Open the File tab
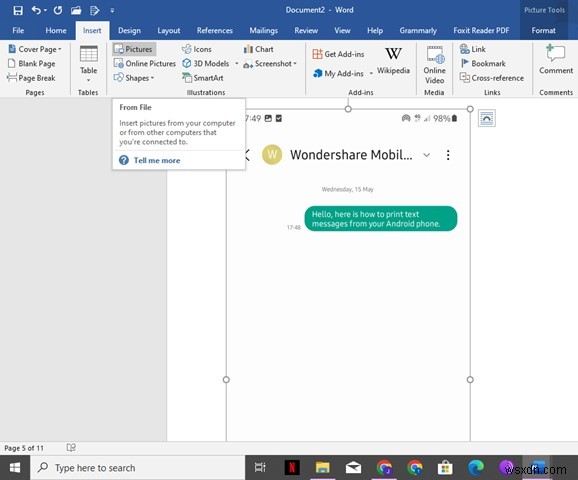 point(18,31)
